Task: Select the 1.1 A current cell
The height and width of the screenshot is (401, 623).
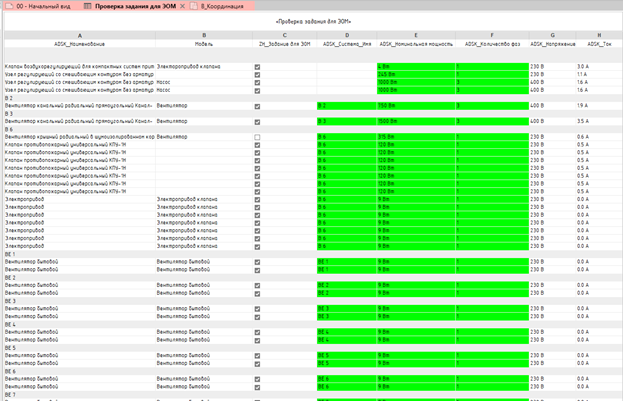Action: point(599,74)
